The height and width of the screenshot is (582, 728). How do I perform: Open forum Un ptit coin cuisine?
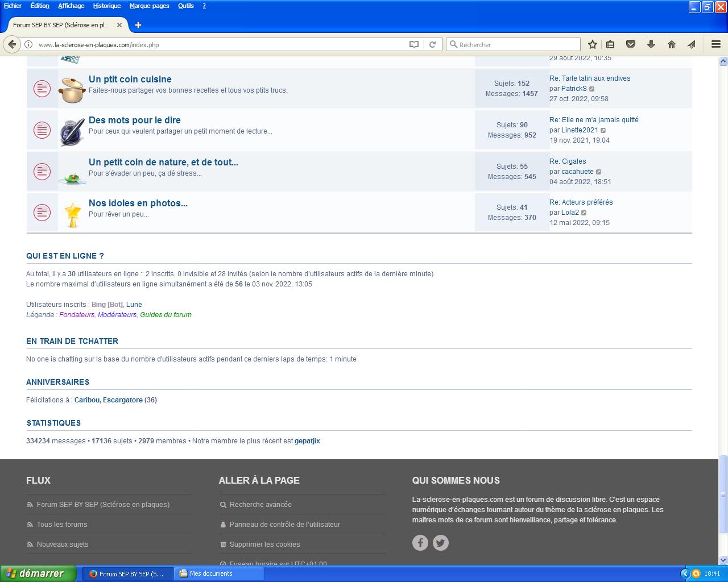130,79
